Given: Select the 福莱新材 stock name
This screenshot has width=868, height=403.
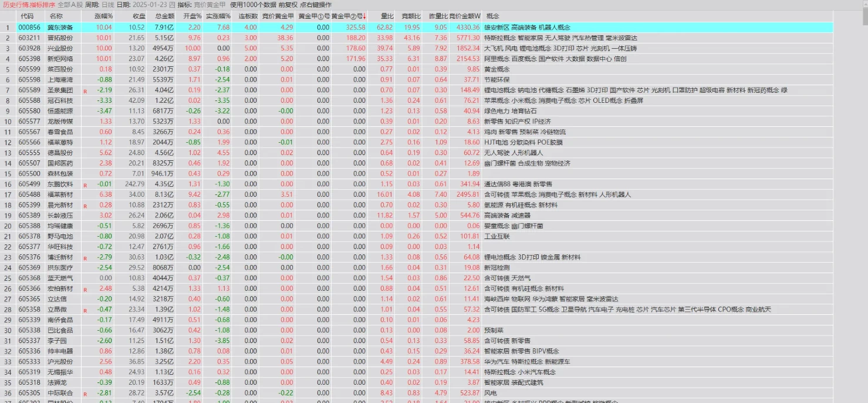Looking at the screenshot, I should click(x=60, y=194).
